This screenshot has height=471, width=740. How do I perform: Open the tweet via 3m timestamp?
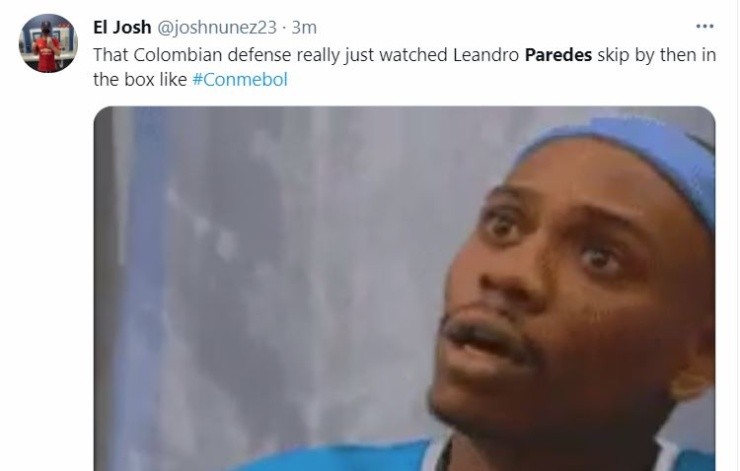click(x=304, y=27)
